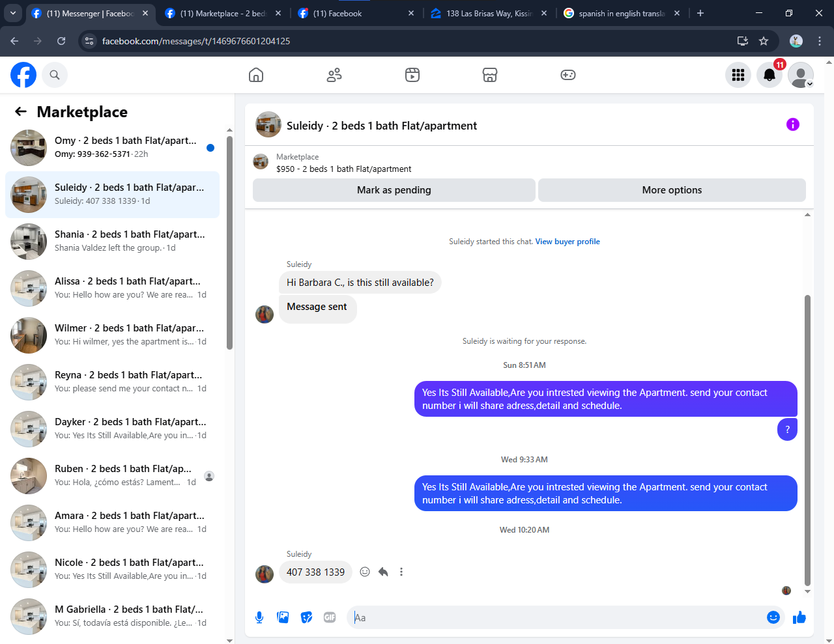The width and height of the screenshot is (834, 644).
Task: Open Shania conversation in list
Action: (112, 242)
